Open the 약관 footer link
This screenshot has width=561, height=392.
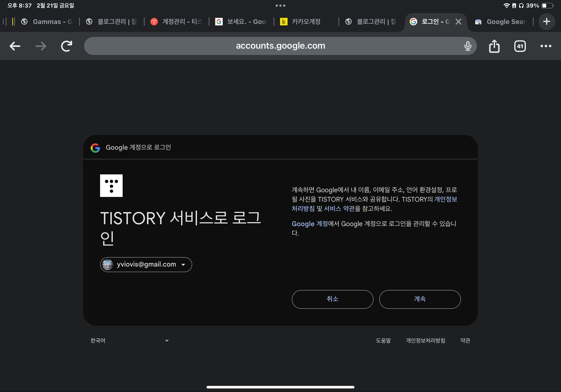click(465, 341)
